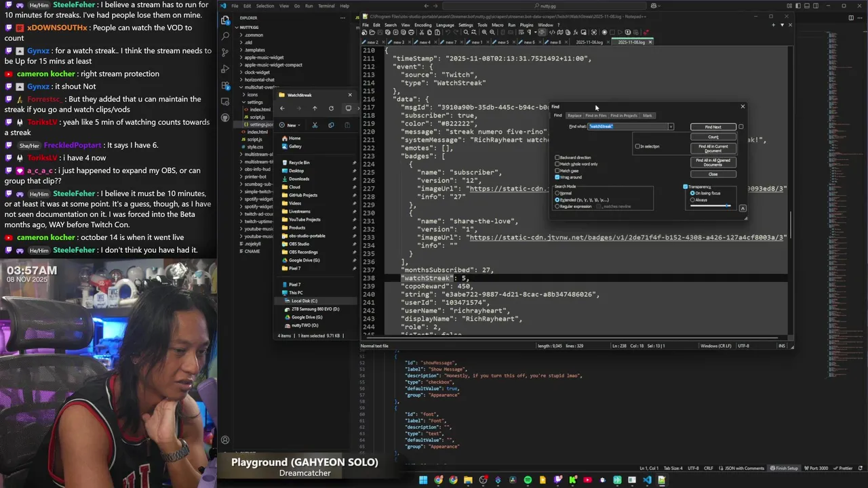
Task: Click Spotify icon in Windows taskbar
Action: 528,480
